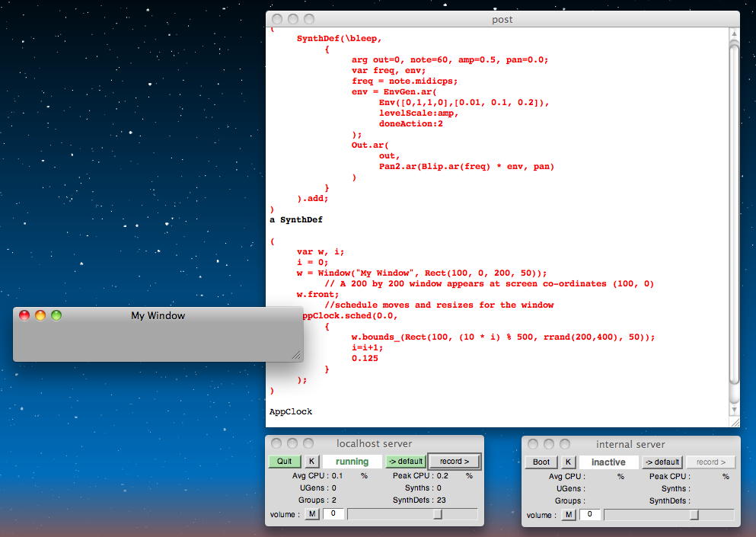Zoom My Window with green button

pos(56,315)
